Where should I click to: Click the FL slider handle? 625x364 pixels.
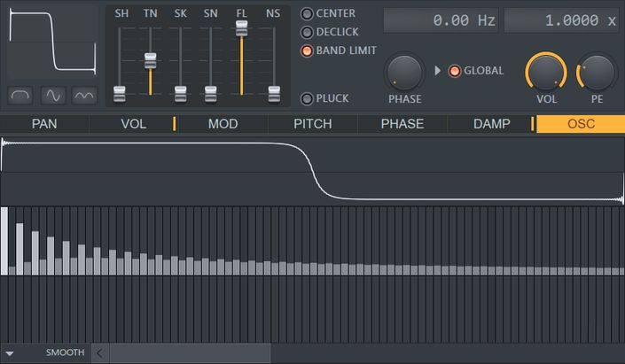click(x=241, y=28)
